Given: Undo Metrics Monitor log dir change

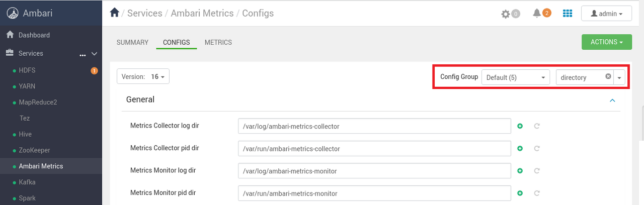Looking at the screenshot, I should tap(537, 171).
